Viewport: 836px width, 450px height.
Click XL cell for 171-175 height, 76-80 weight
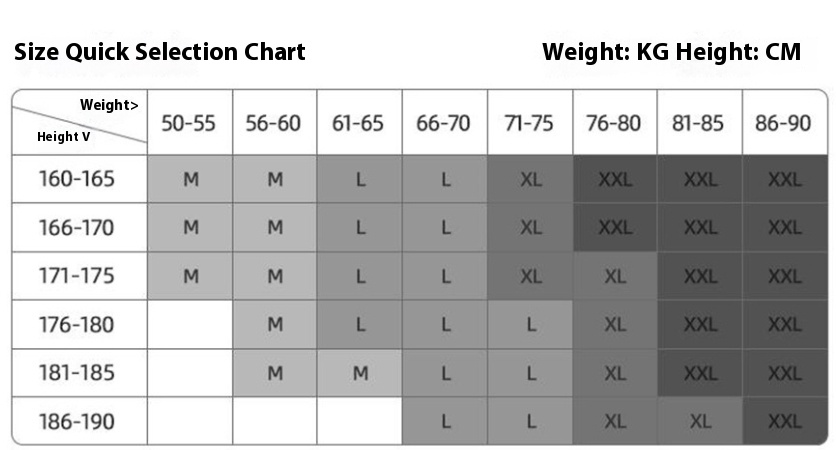615,276
